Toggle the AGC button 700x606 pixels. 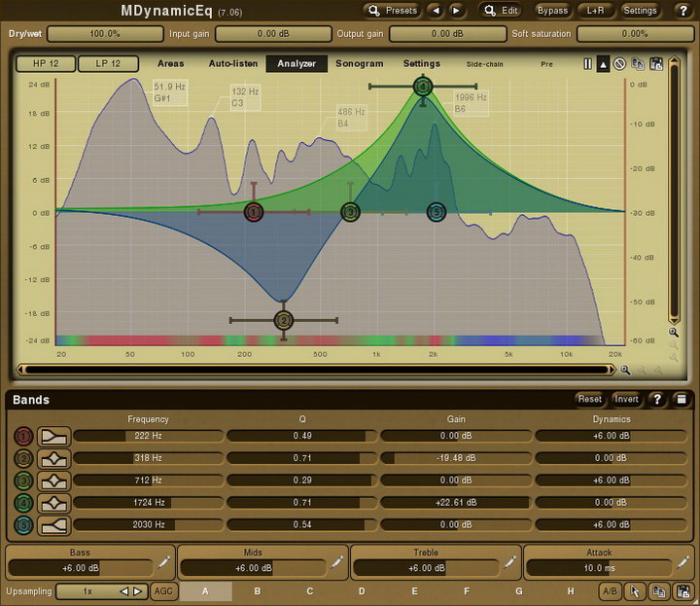pos(163,591)
